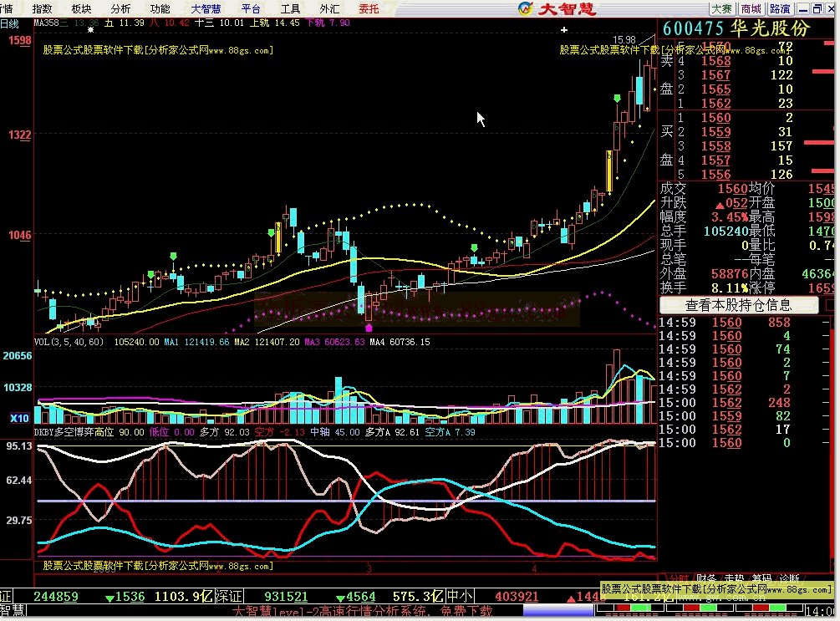This screenshot has width=840, height=621.
Task: Click the 日线 period label
Action: [x=10, y=23]
